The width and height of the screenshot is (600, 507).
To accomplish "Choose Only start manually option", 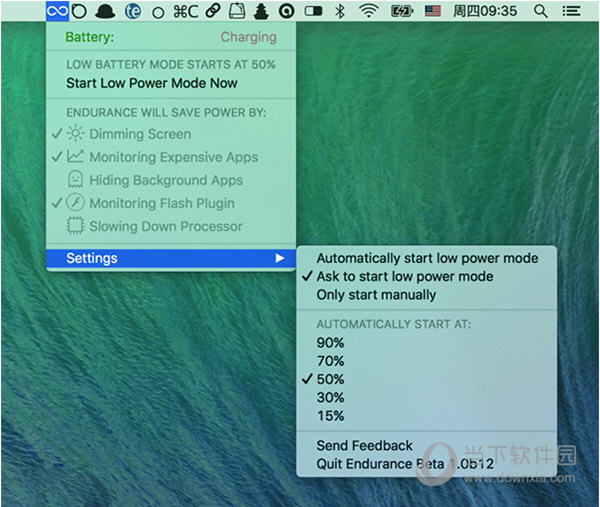I will click(x=376, y=295).
